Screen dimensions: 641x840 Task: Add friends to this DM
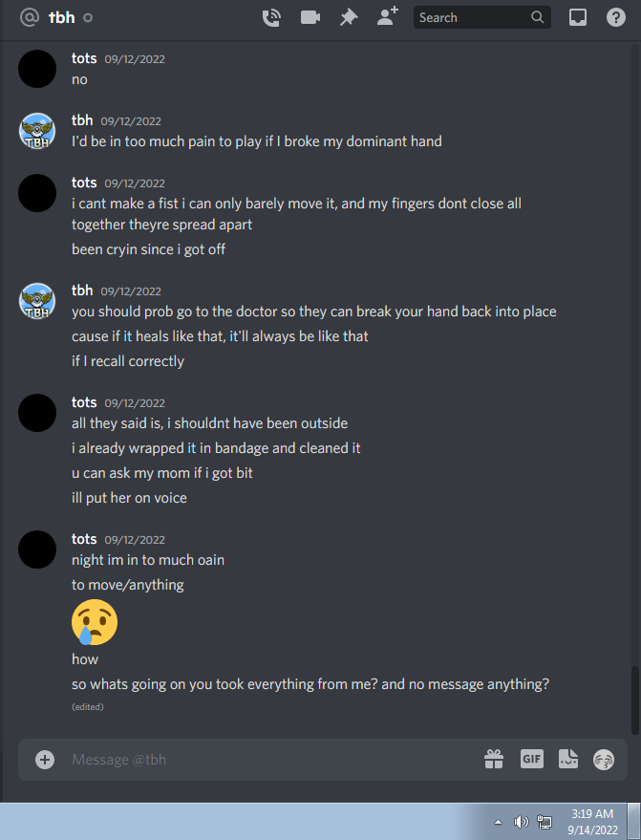click(x=387, y=16)
